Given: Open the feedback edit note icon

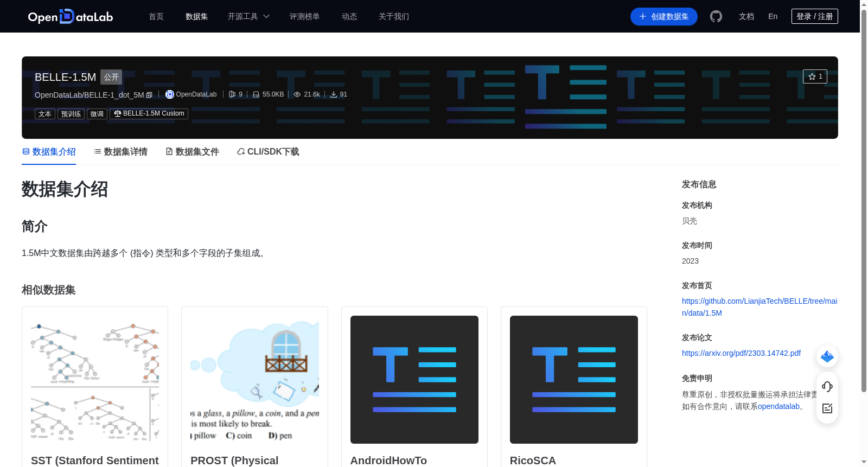Looking at the screenshot, I should pos(827,408).
